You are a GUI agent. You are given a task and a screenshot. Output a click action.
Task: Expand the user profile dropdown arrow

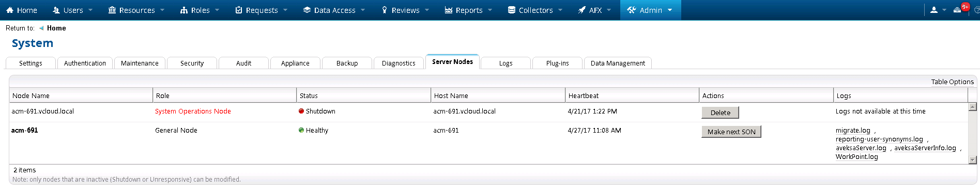pos(944,10)
